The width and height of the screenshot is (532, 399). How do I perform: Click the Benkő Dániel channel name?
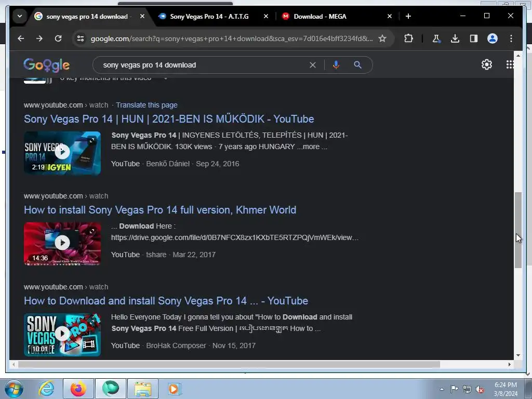[168, 164]
